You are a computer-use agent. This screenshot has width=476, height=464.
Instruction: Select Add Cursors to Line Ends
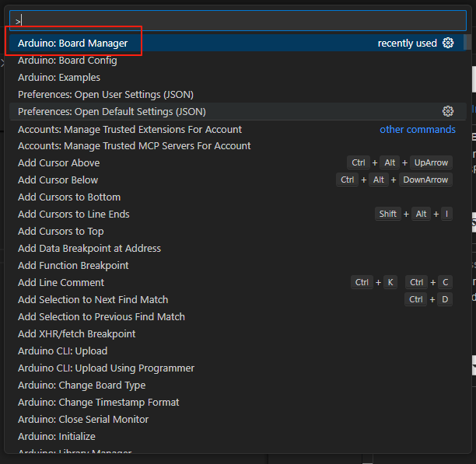(x=238, y=214)
